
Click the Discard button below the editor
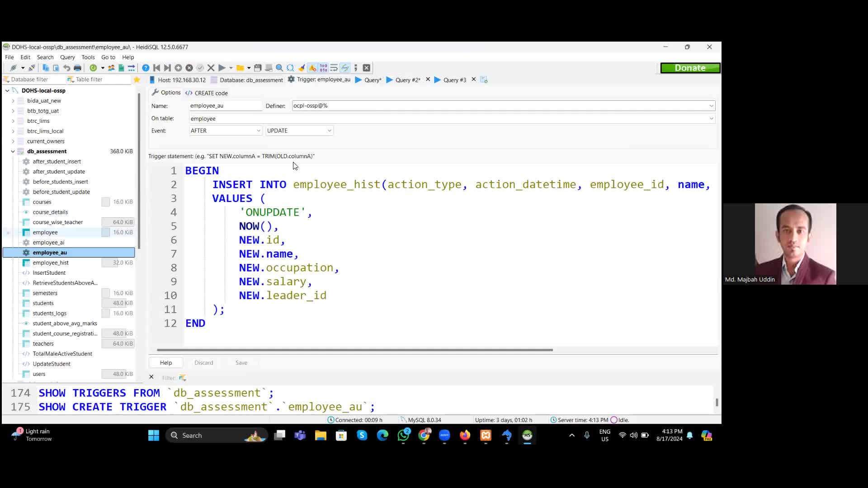point(203,362)
